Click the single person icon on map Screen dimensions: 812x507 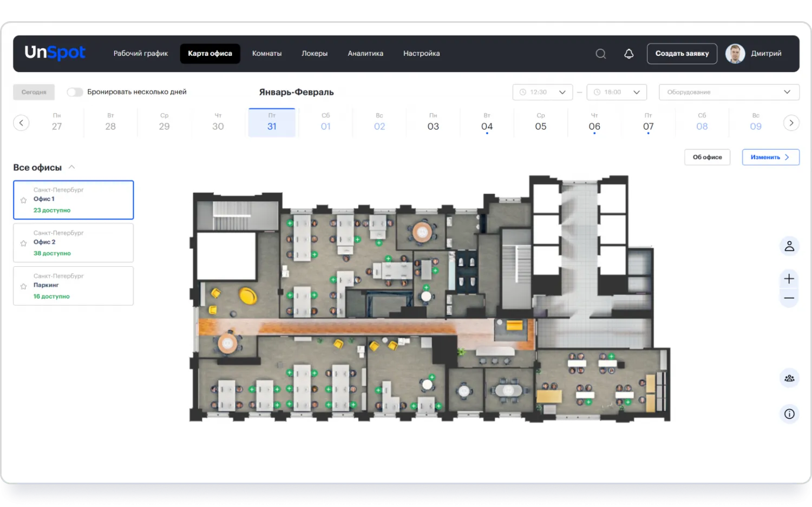tap(789, 246)
